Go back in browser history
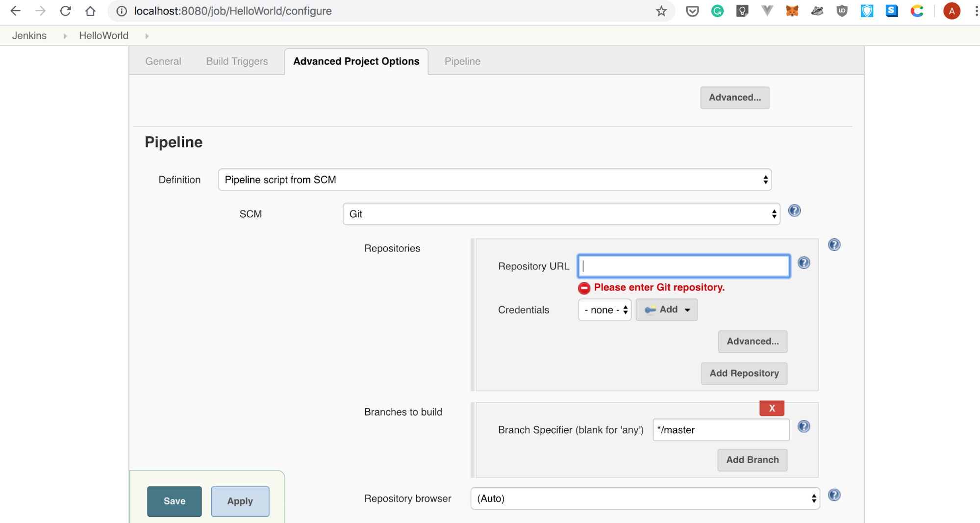This screenshot has height=523, width=980. [15, 11]
